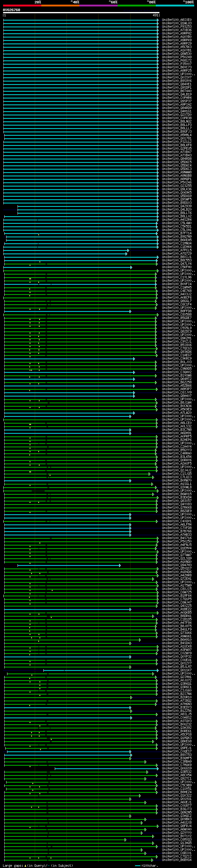This screenshot has height=868, width=197.
Task: Click hit UniRef100_Q72EH1
Action: [176, 579]
